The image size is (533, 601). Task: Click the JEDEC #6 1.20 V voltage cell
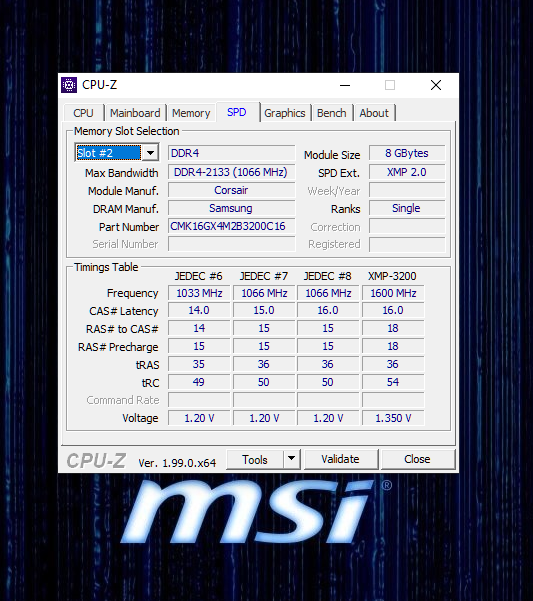coord(199,418)
